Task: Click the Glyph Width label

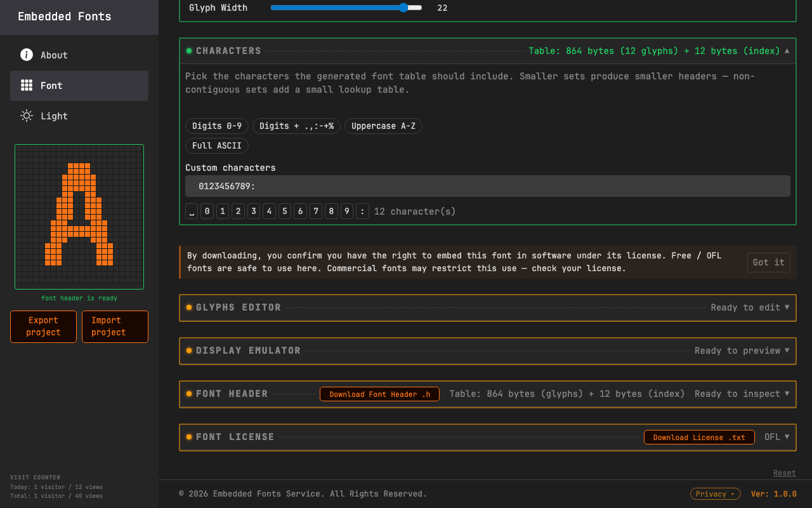Action: (218, 8)
